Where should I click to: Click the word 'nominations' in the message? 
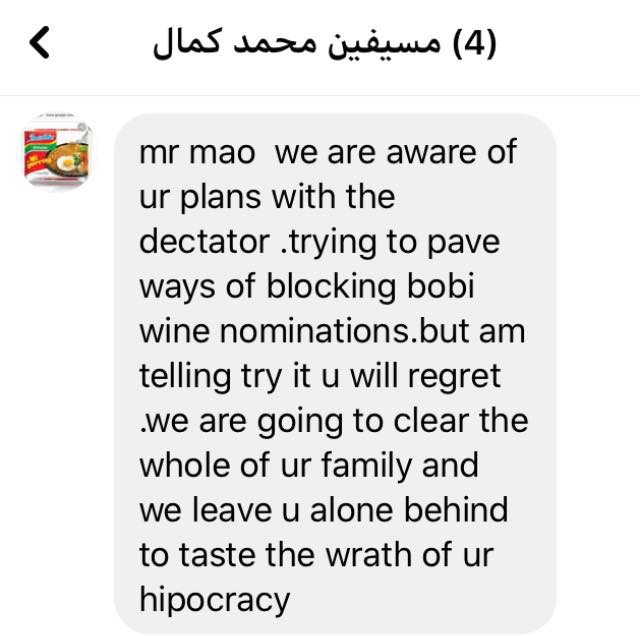click(x=315, y=331)
